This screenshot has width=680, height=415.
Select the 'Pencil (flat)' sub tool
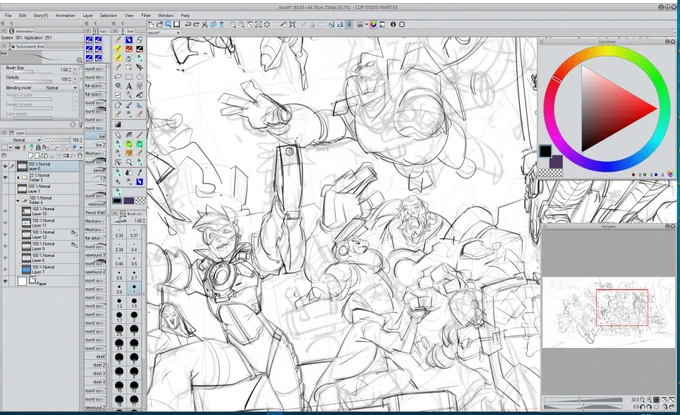pyautogui.click(x=95, y=212)
